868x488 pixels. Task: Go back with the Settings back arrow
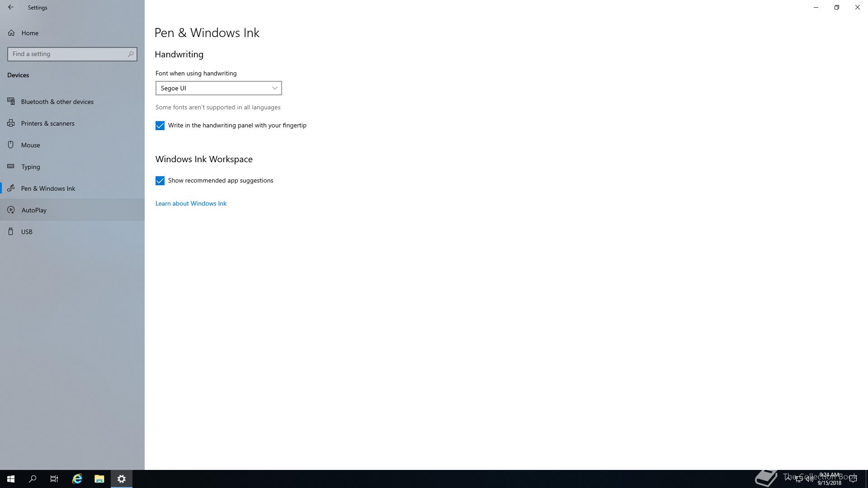coord(11,7)
